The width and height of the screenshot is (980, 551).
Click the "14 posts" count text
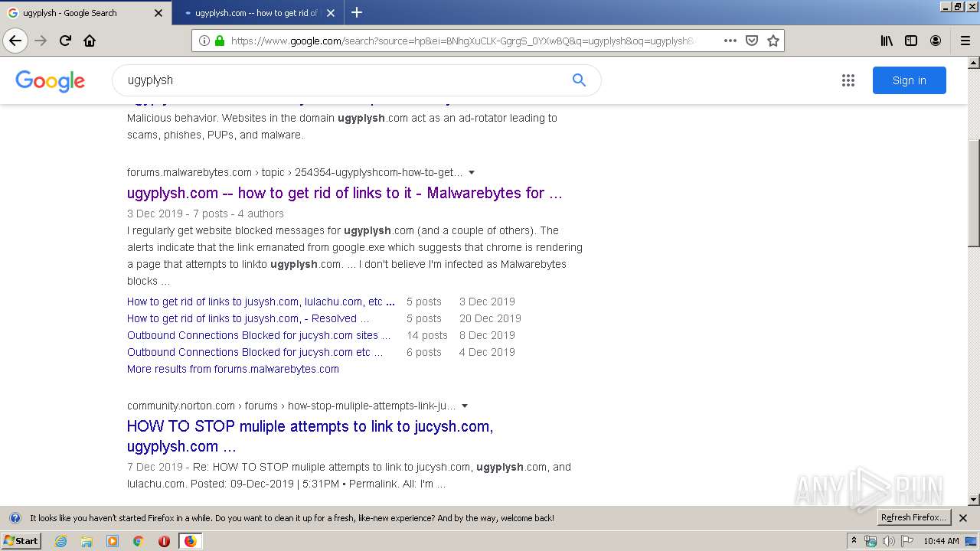click(427, 335)
